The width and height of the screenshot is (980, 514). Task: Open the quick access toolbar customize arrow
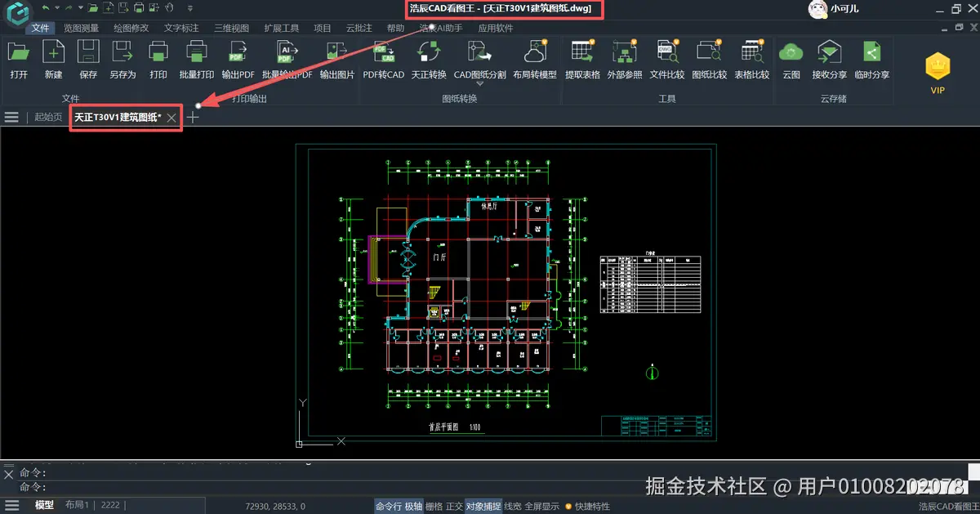(x=190, y=9)
